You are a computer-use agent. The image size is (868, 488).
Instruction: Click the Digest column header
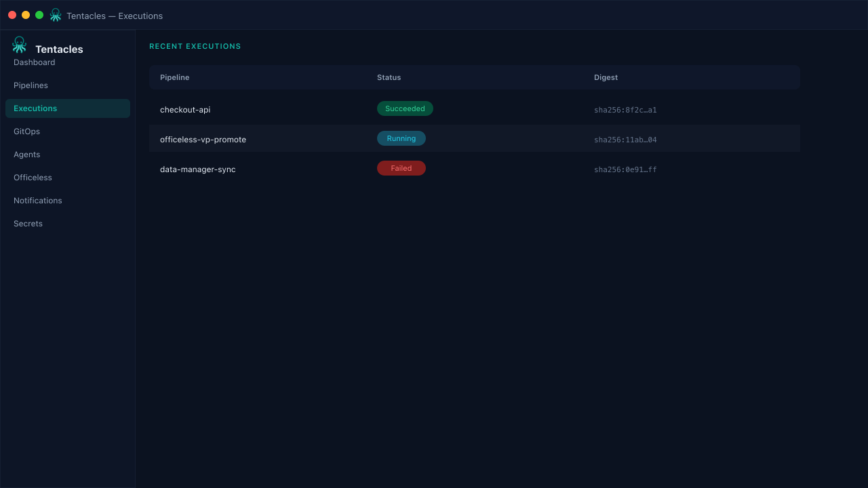coord(606,77)
